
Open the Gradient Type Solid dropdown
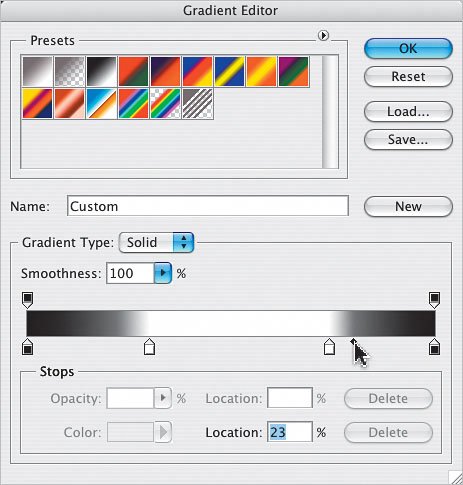(156, 242)
